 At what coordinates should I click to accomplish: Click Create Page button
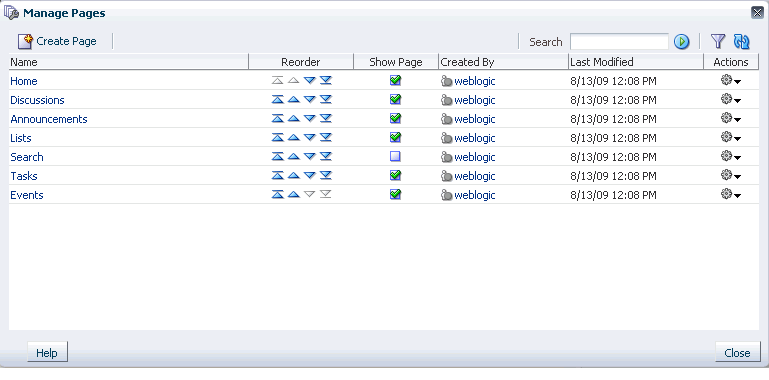click(x=57, y=41)
